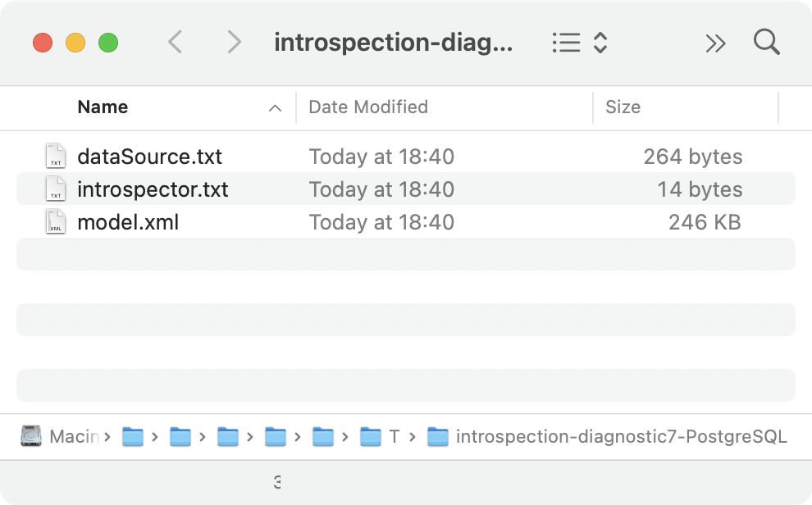
Task: Sort files by Size column
Action: pos(623,107)
